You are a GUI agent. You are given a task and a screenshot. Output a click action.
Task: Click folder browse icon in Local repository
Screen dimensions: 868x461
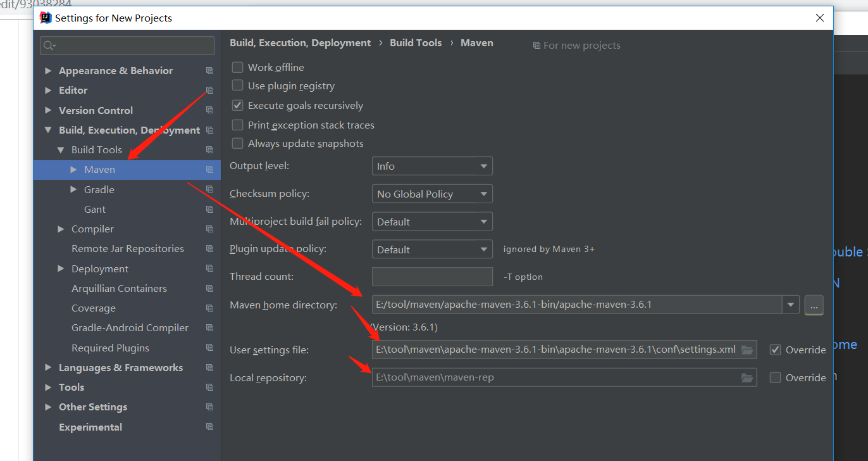(x=747, y=377)
